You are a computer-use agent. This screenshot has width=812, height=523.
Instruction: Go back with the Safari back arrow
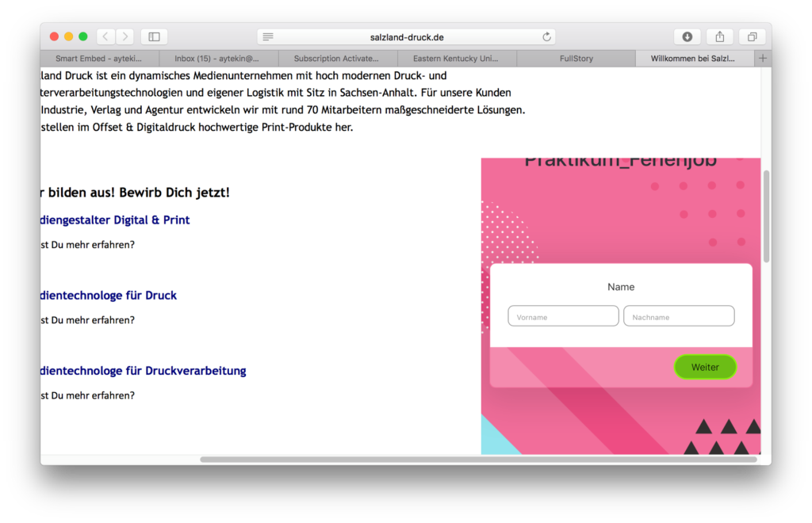click(x=105, y=36)
